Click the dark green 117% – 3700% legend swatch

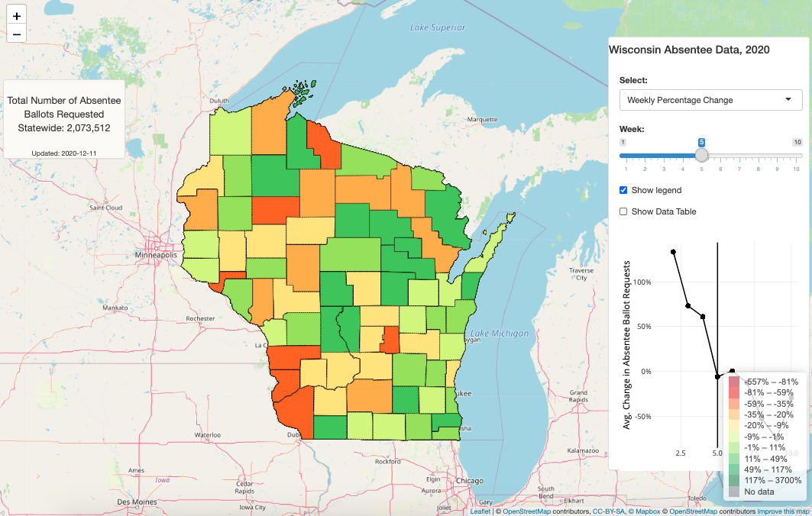[734, 480]
